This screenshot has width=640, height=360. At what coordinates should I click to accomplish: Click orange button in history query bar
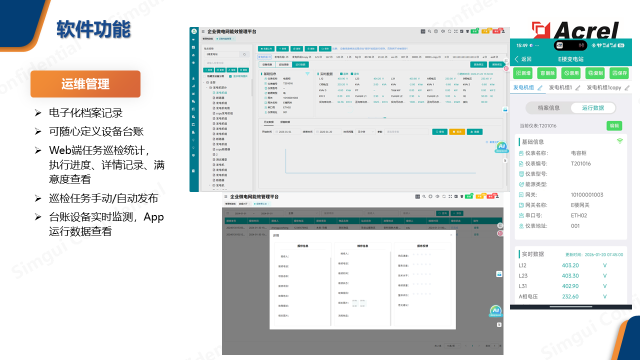pos(457,132)
